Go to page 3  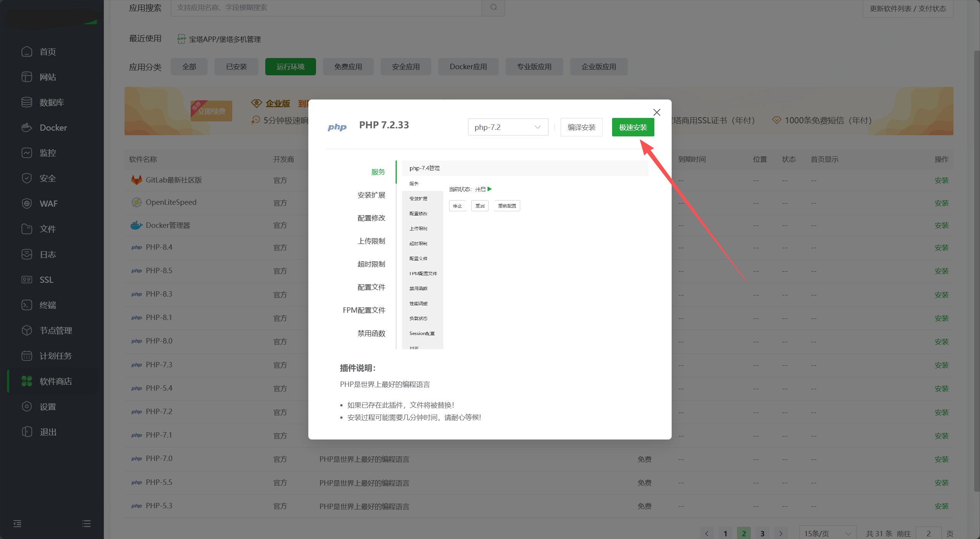pyautogui.click(x=762, y=533)
